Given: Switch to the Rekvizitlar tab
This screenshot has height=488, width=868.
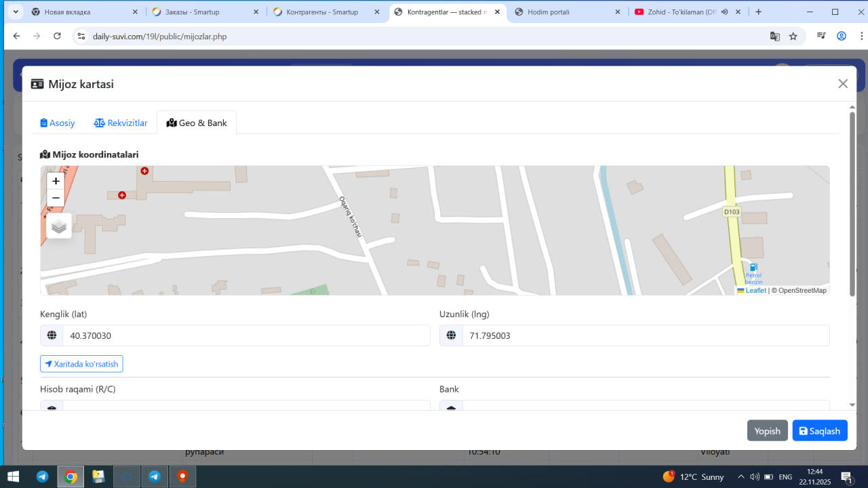Looking at the screenshot, I should tap(121, 123).
